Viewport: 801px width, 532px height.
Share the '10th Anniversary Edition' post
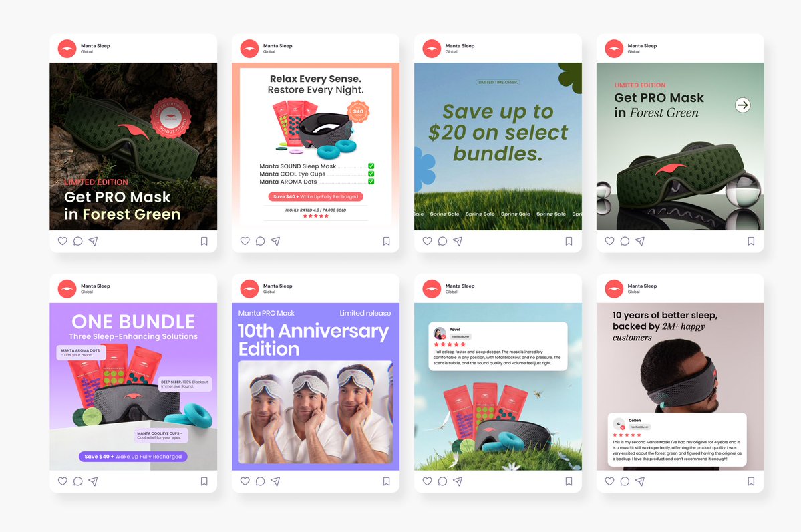pos(275,481)
